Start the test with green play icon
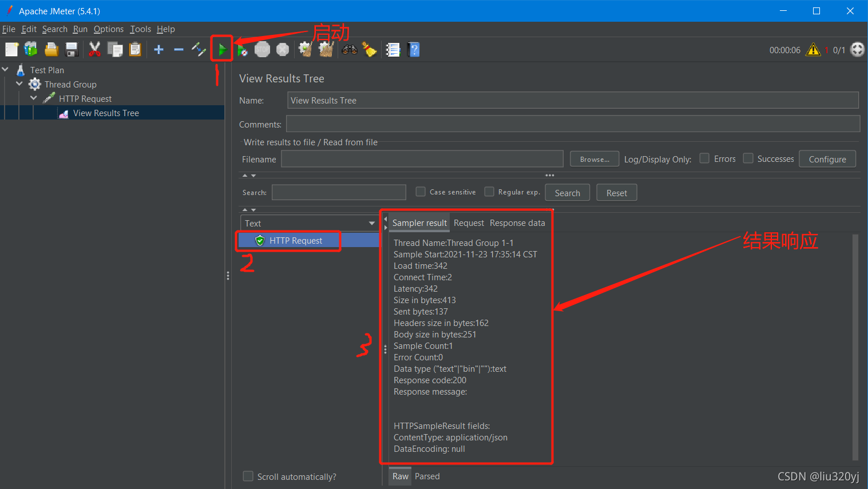This screenshot has height=489, width=868. (x=222, y=50)
